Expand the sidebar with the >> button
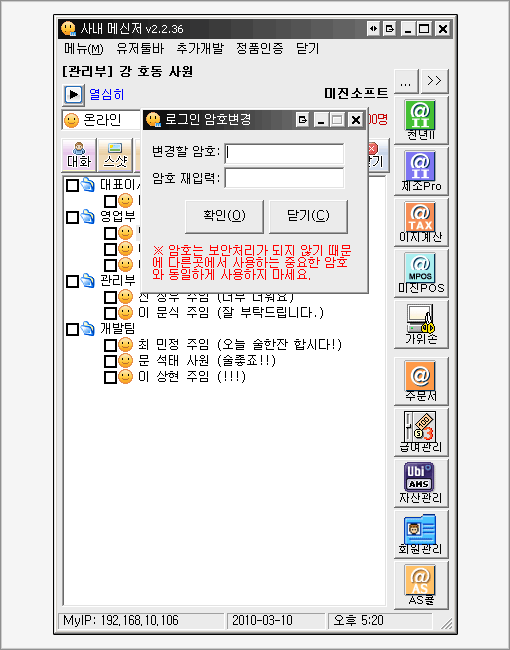The height and width of the screenshot is (650, 510). [435, 81]
